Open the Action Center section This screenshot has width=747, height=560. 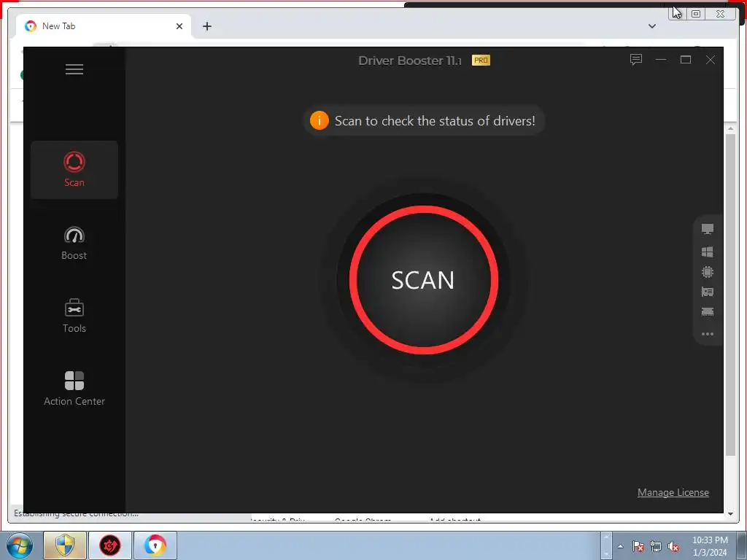[x=74, y=389]
